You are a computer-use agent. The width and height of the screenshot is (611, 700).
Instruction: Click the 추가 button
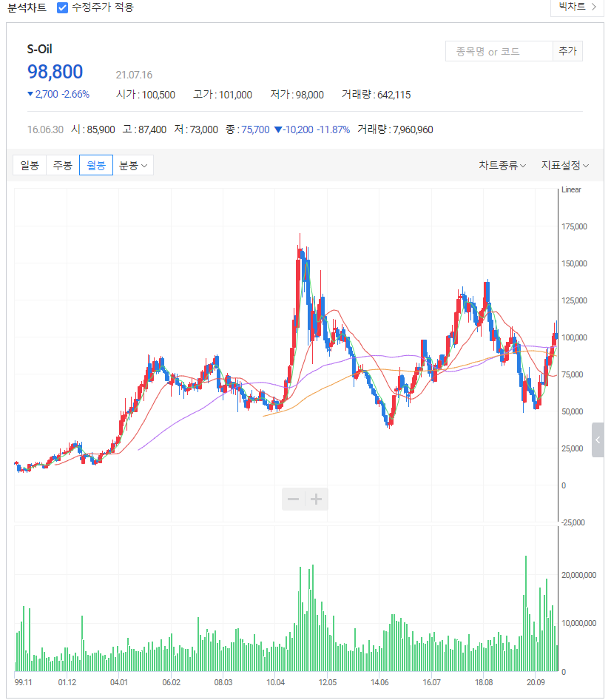567,51
